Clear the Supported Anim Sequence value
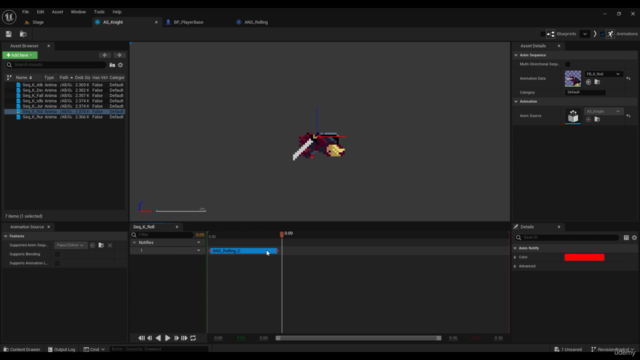The height and width of the screenshot is (360, 640). click(x=110, y=245)
